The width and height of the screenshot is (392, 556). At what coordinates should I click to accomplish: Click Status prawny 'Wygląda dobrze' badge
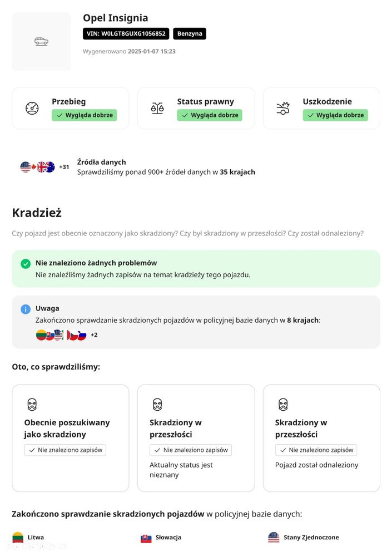(210, 115)
